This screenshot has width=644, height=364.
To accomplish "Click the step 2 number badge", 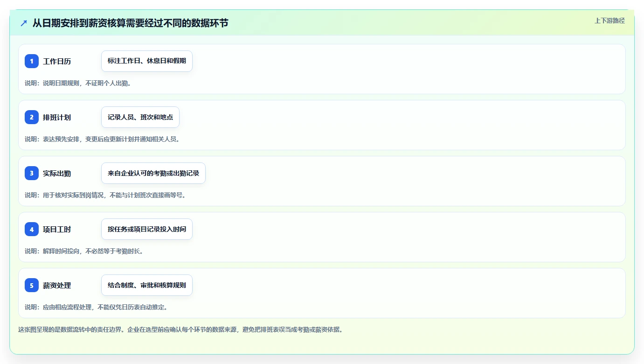I will 32,117.
